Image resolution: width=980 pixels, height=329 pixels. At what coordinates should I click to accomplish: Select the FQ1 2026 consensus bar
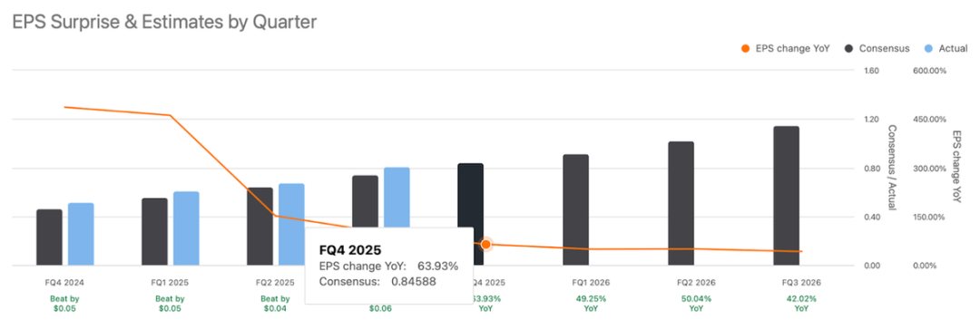[575, 210]
